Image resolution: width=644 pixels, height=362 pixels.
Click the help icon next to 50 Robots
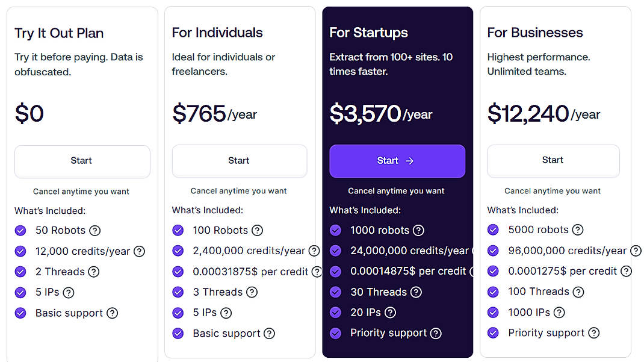coord(96,230)
